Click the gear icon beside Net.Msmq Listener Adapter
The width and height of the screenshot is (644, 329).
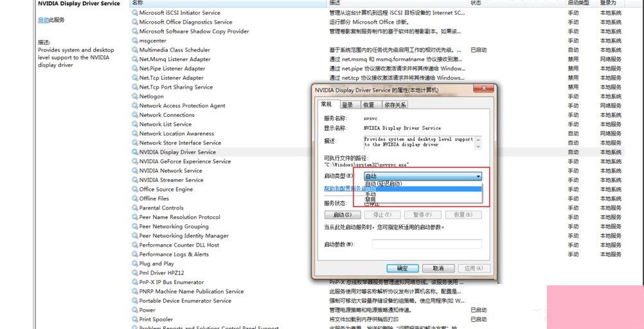click(135, 59)
